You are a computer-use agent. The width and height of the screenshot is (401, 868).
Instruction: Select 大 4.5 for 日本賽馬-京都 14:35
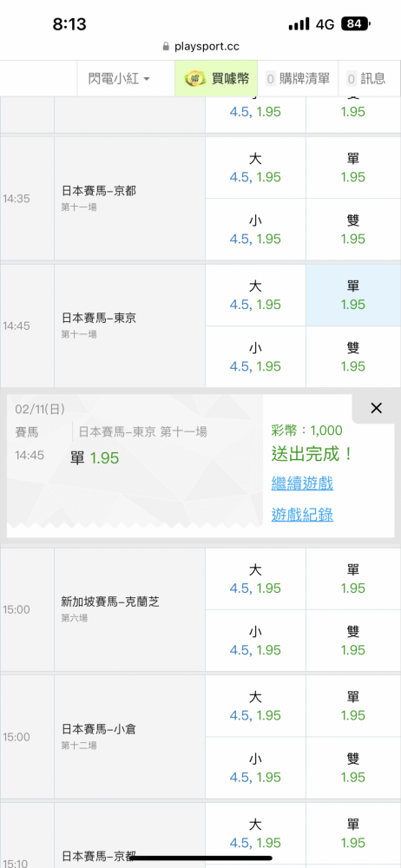pos(255,168)
